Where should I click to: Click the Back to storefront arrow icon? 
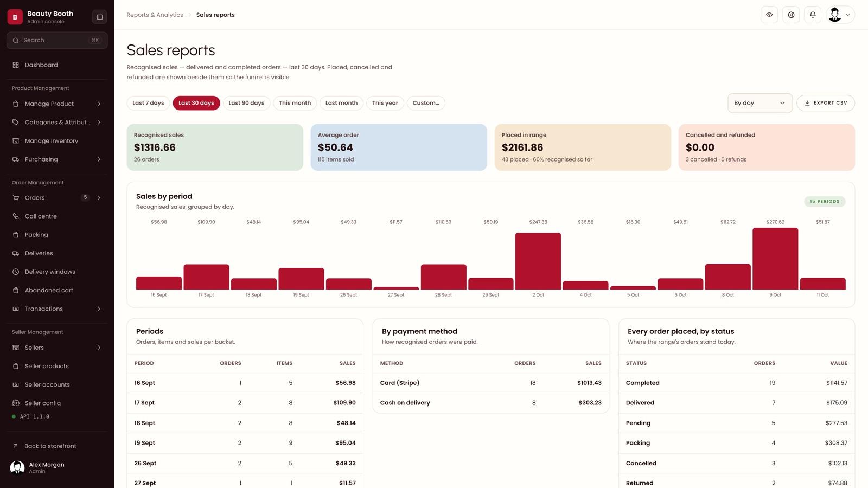(x=15, y=446)
